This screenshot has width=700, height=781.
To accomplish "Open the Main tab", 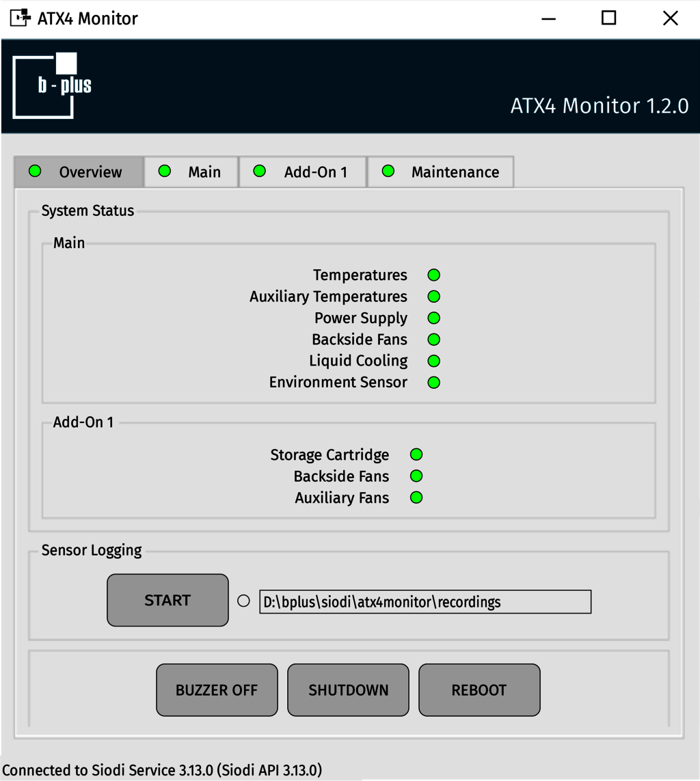I will point(191,172).
